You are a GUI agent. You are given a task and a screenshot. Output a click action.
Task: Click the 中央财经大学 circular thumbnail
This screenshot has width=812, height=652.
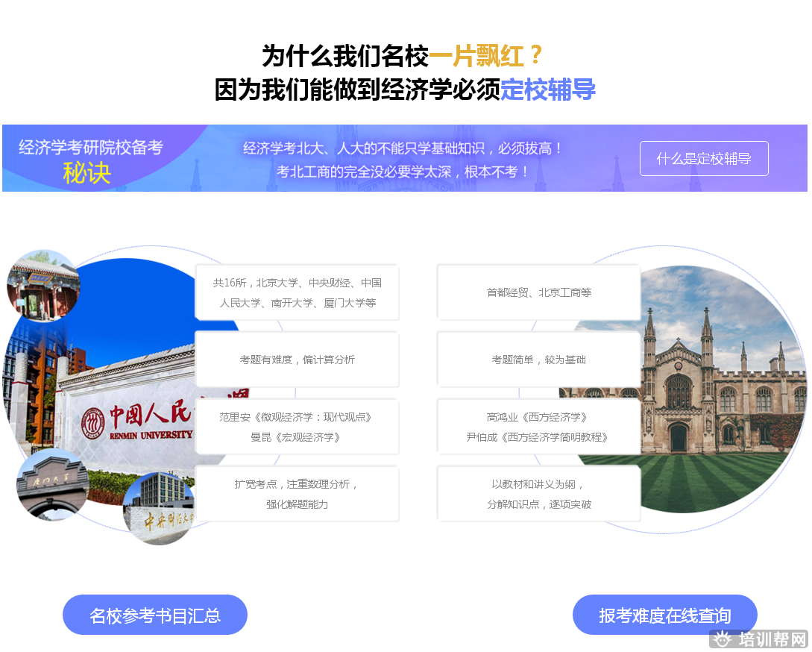(x=160, y=509)
